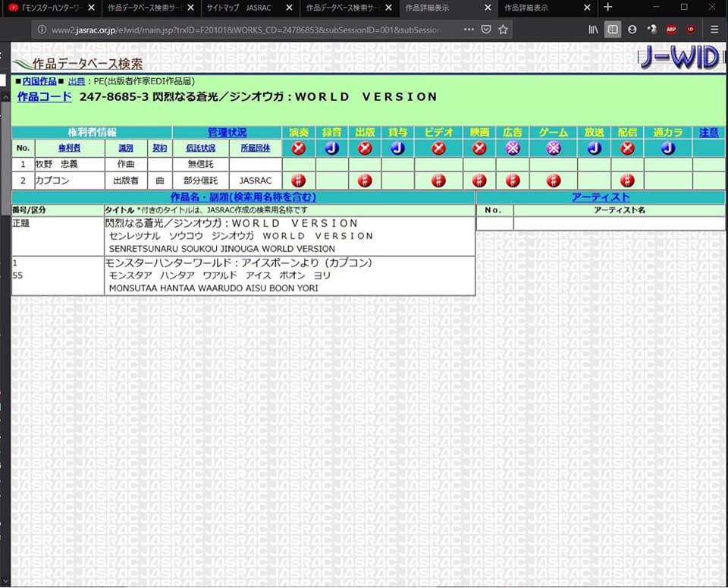Click カプコン row's ビデオ red icon

click(438, 181)
